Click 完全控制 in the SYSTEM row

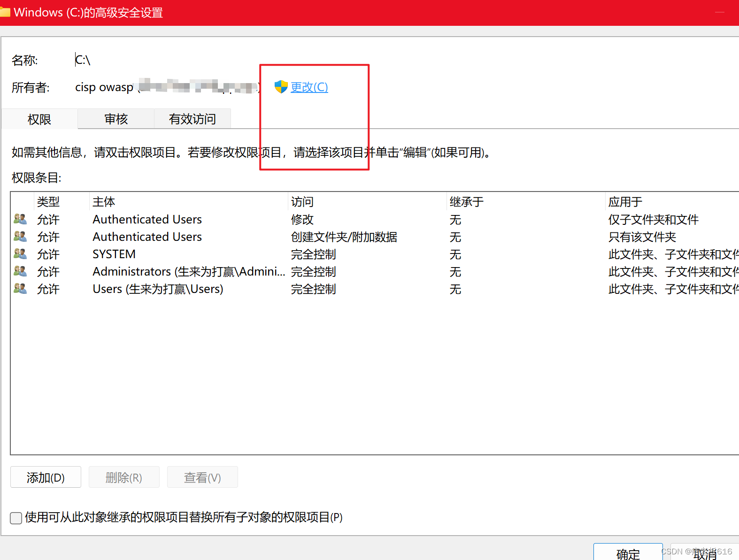[314, 254]
